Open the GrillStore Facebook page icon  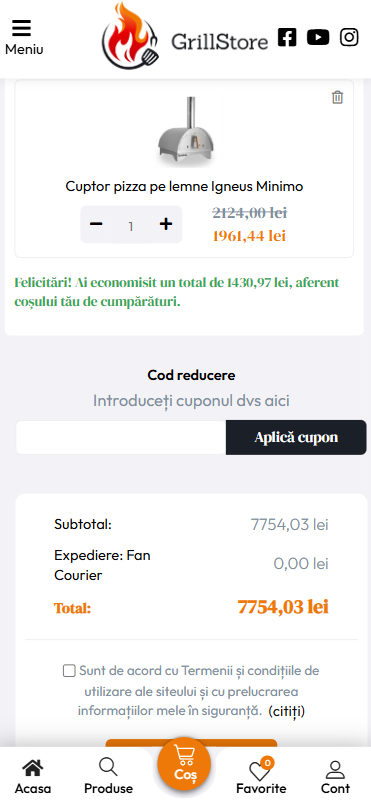tap(287, 37)
